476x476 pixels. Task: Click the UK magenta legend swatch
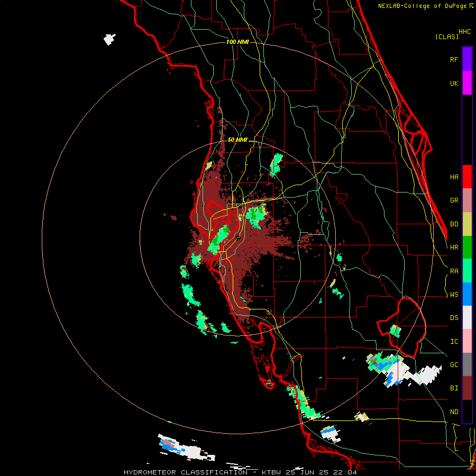(x=467, y=83)
